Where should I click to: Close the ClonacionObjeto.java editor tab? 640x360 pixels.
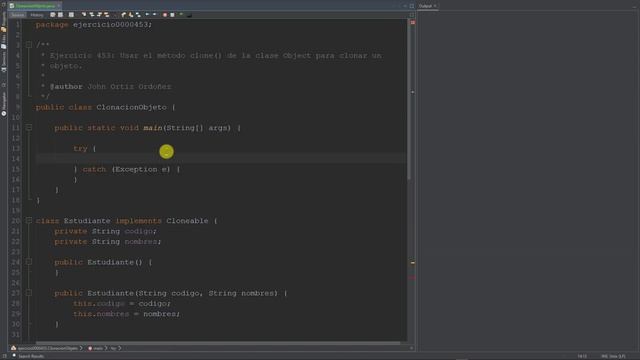[59, 6]
